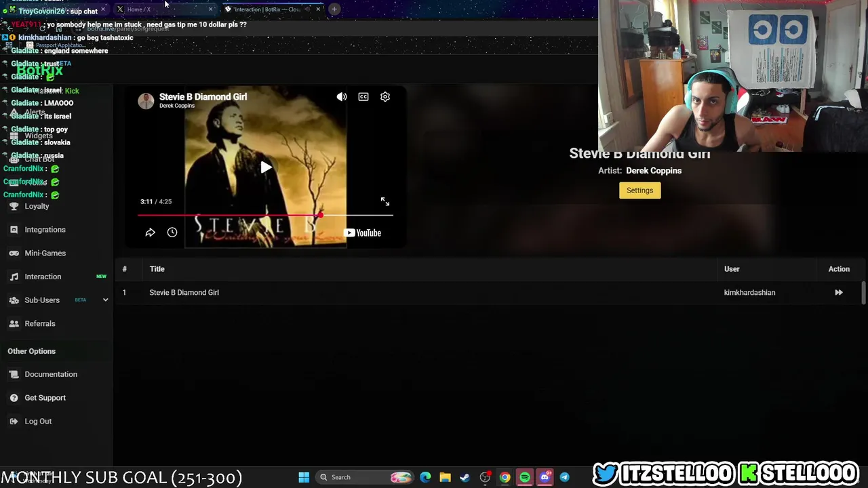Open the Interaction page
The image size is (868, 488).
[43, 277]
